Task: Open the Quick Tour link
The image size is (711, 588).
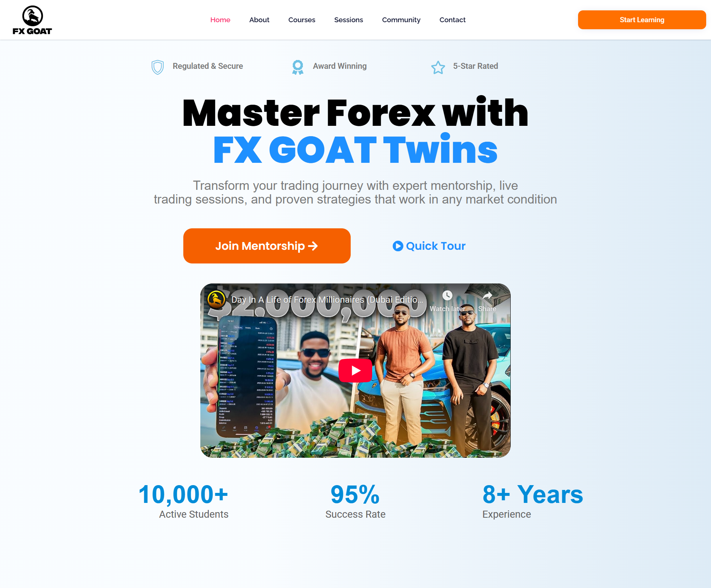Action: (429, 246)
